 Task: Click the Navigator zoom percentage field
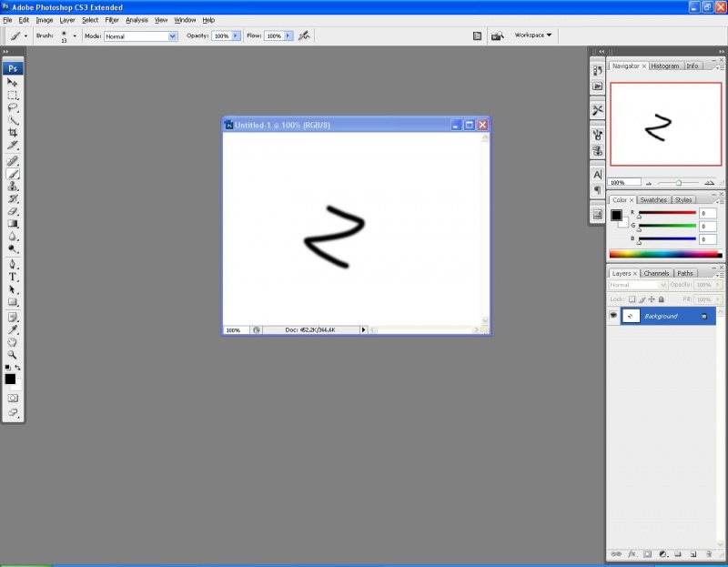619,183
